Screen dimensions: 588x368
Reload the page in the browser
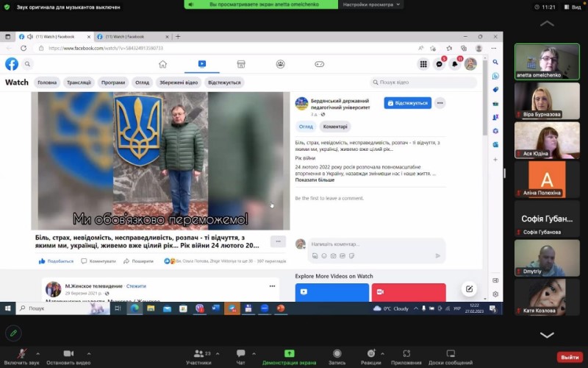[24, 48]
